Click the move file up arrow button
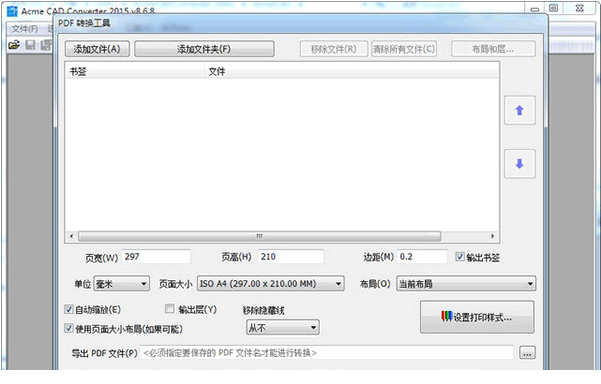601x384 pixels. [519, 110]
